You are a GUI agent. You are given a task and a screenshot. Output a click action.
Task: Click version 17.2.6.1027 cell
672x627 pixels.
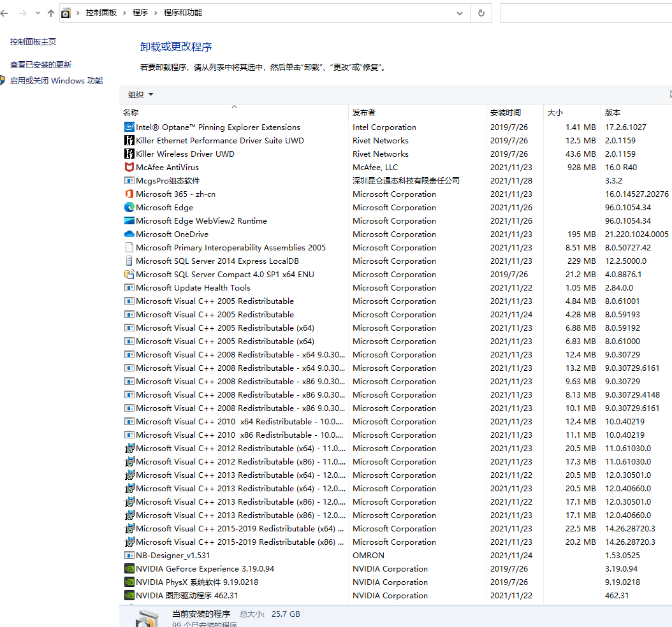click(625, 127)
